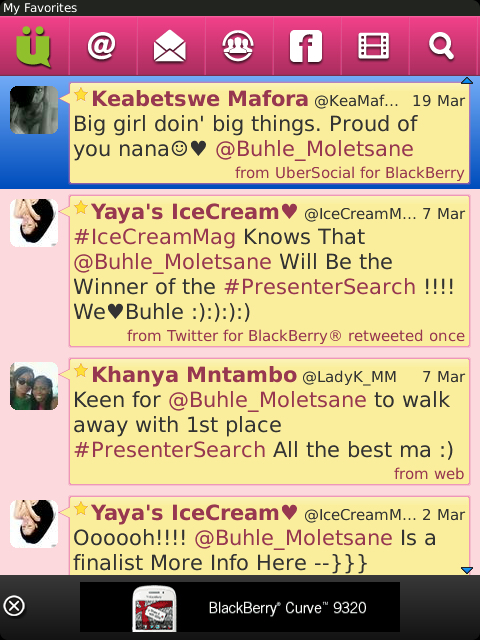
Task: Click the scroll up arrow
Action: click(x=467, y=81)
